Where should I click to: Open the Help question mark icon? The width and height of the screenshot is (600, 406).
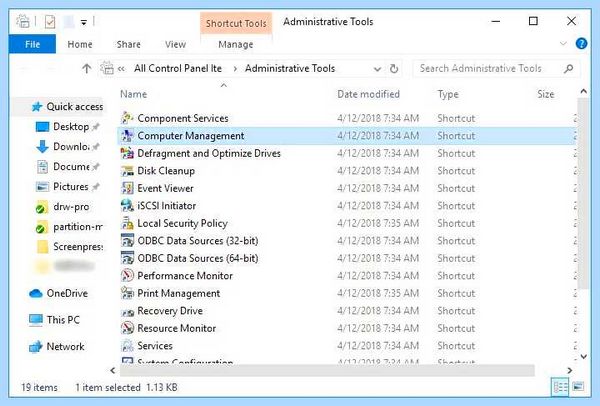581,44
